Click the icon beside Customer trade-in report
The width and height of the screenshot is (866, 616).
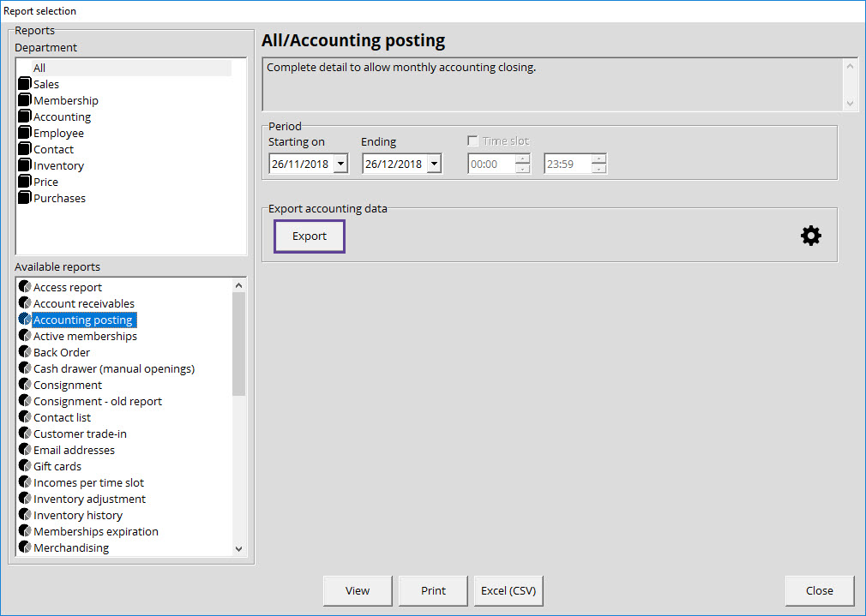(24, 434)
